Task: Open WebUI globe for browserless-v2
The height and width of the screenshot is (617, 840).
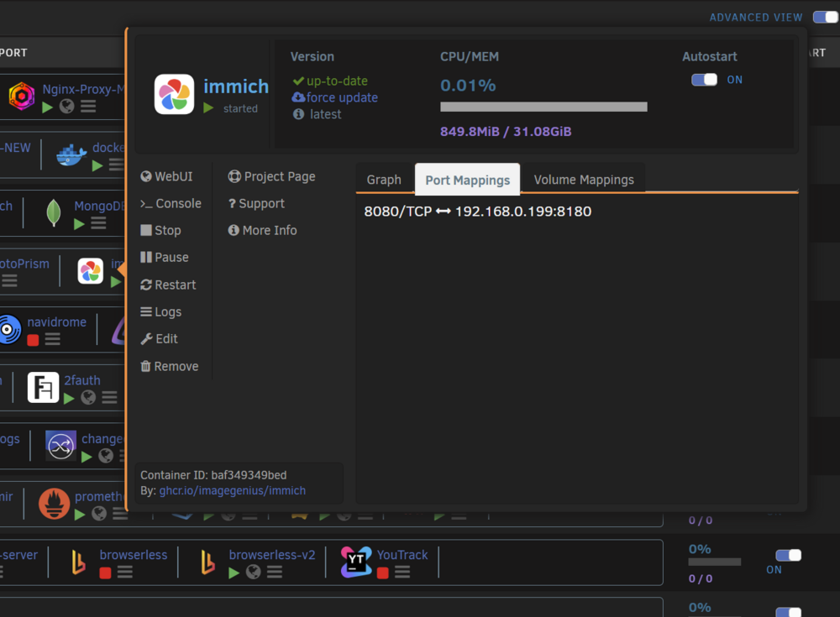Action: tap(254, 572)
